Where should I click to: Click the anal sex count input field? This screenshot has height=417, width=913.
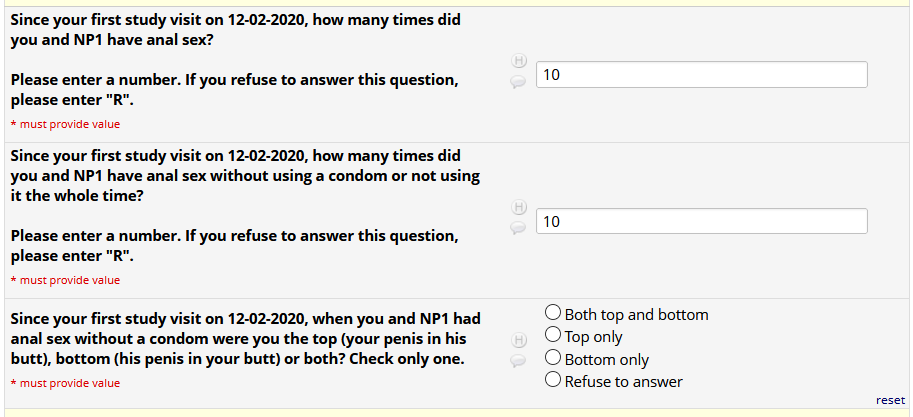coord(701,75)
